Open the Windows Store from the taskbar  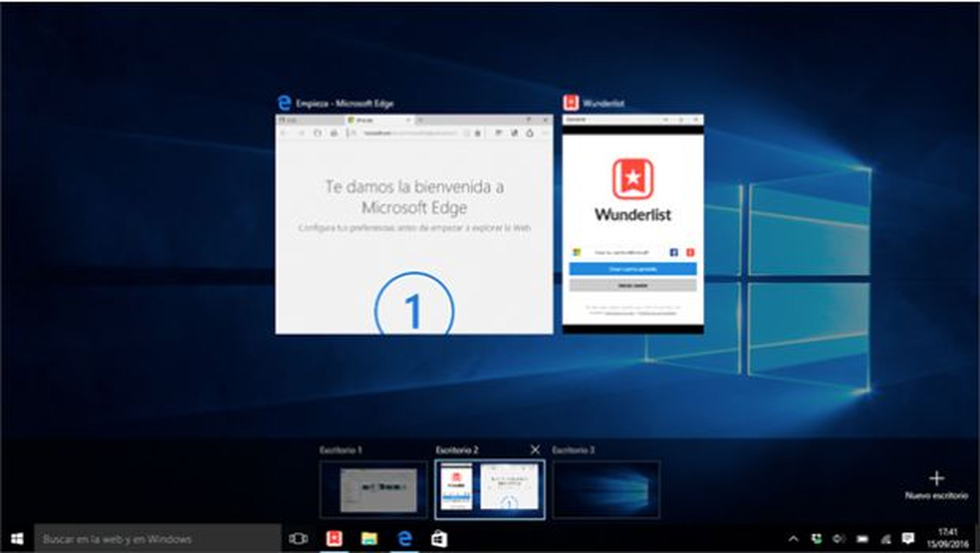tap(439, 538)
